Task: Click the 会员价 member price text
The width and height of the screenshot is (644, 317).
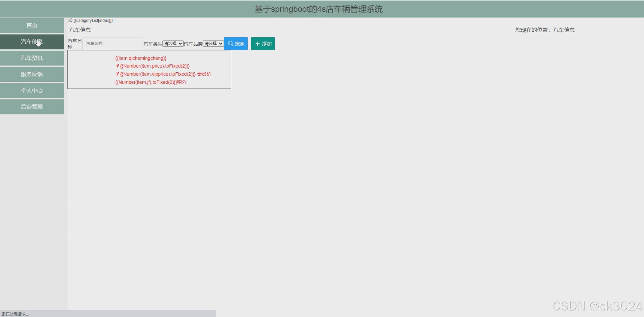Action: pyautogui.click(x=204, y=74)
